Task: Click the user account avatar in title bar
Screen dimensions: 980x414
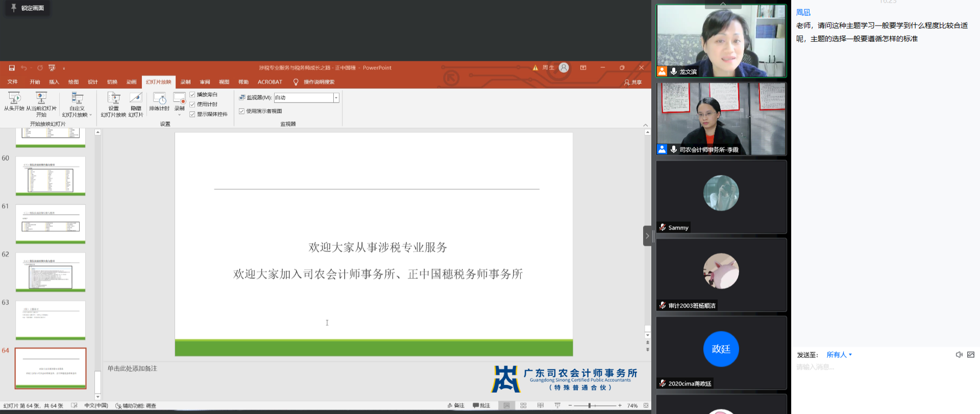Action: coord(563,68)
